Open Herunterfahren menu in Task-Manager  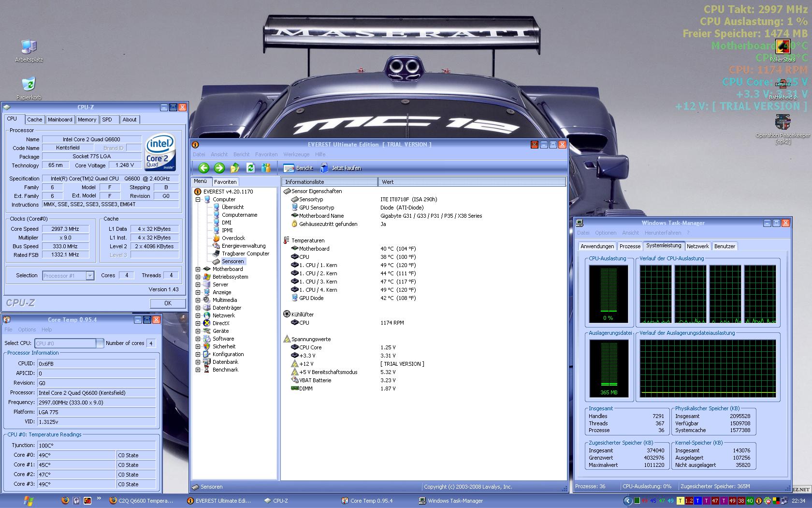click(x=663, y=233)
